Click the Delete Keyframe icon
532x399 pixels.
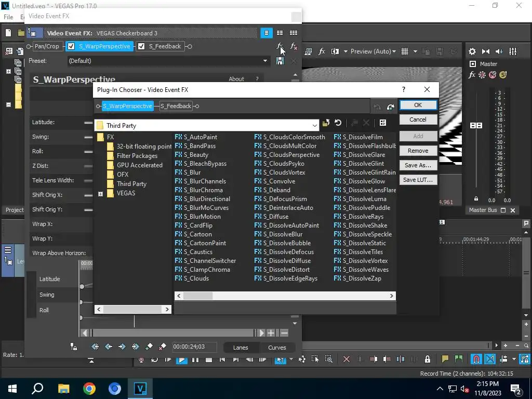click(x=162, y=347)
